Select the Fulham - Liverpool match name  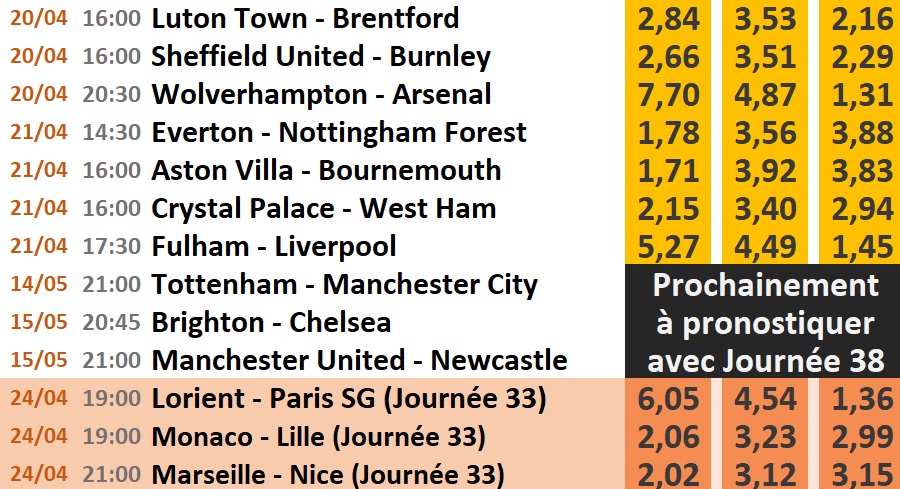click(x=274, y=246)
